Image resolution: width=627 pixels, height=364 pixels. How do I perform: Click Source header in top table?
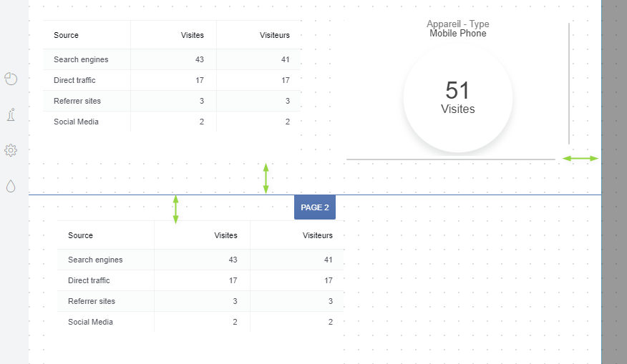tap(67, 35)
